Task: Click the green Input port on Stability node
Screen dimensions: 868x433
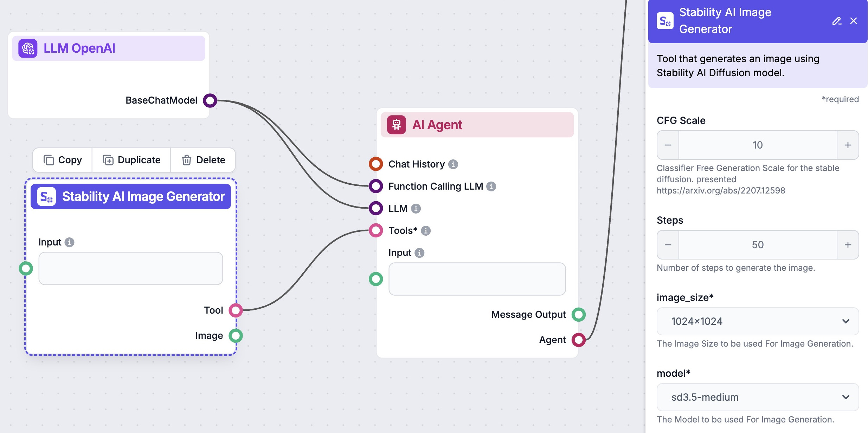Action: (26, 269)
